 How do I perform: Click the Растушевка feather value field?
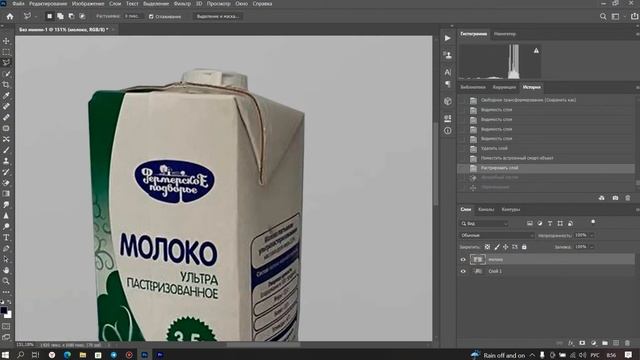(133, 16)
